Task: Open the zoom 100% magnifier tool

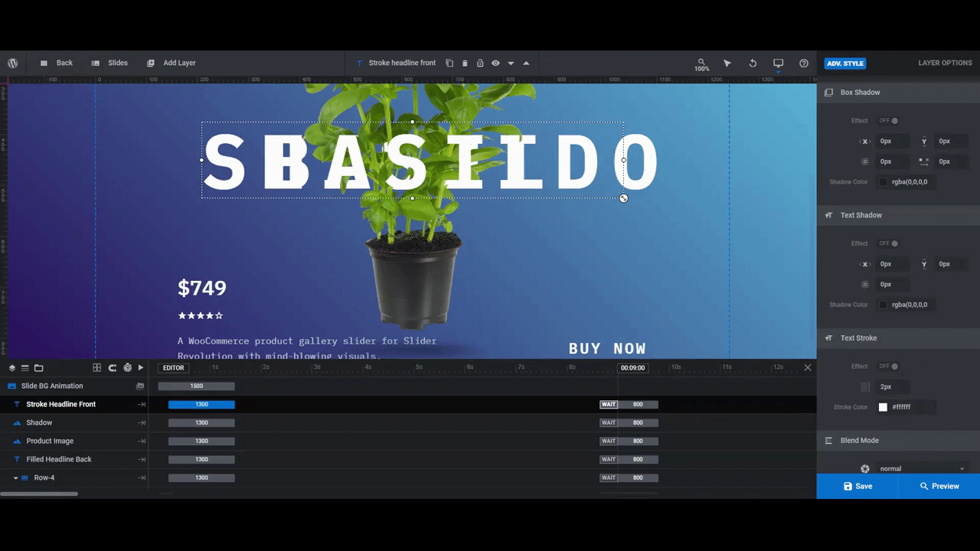Action: [702, 64]
